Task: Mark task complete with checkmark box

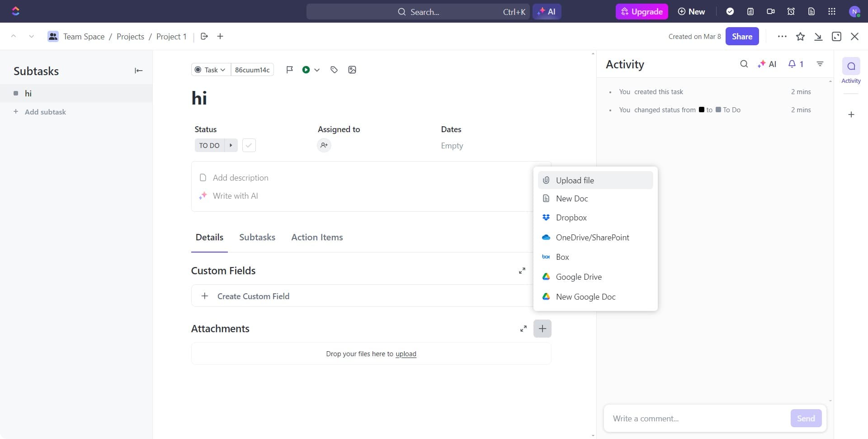Action: (x=249, y=145)
